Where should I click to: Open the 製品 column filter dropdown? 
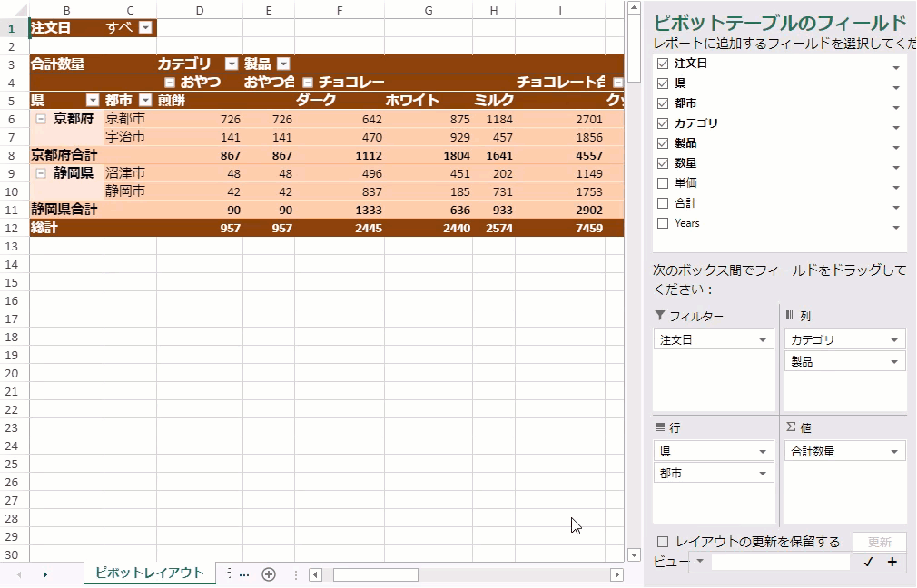pyautogui.click(x=283, y=64)
